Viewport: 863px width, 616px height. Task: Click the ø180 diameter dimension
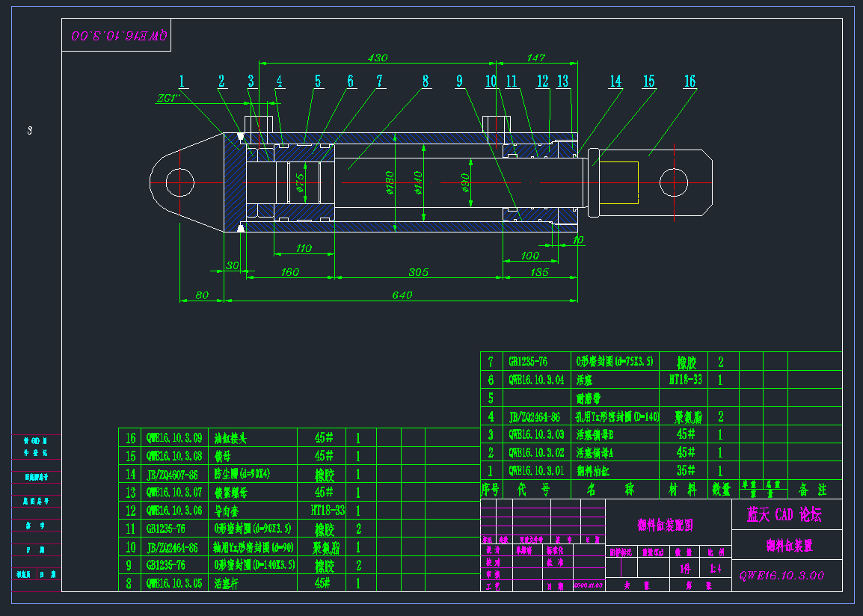(390, 183)
